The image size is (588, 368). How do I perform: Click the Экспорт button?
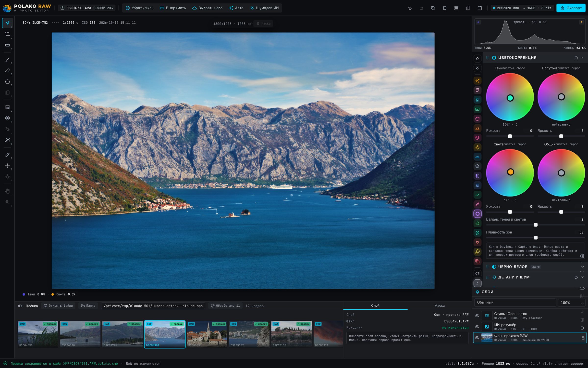pos(571,8)
